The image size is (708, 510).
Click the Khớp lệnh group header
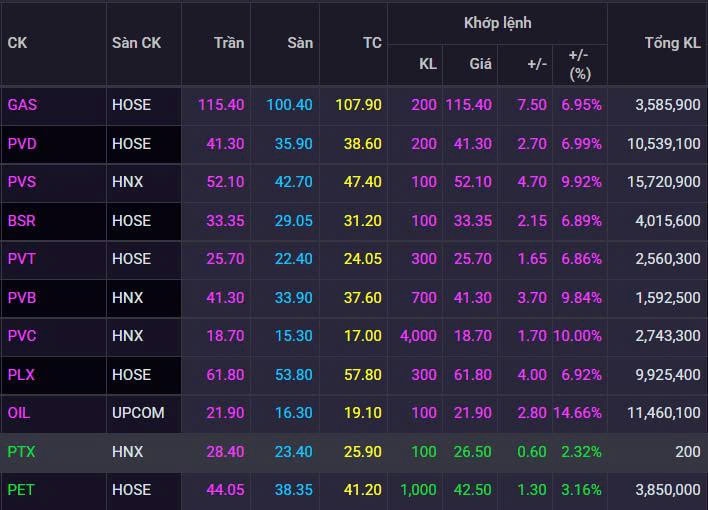click(497, 22)
